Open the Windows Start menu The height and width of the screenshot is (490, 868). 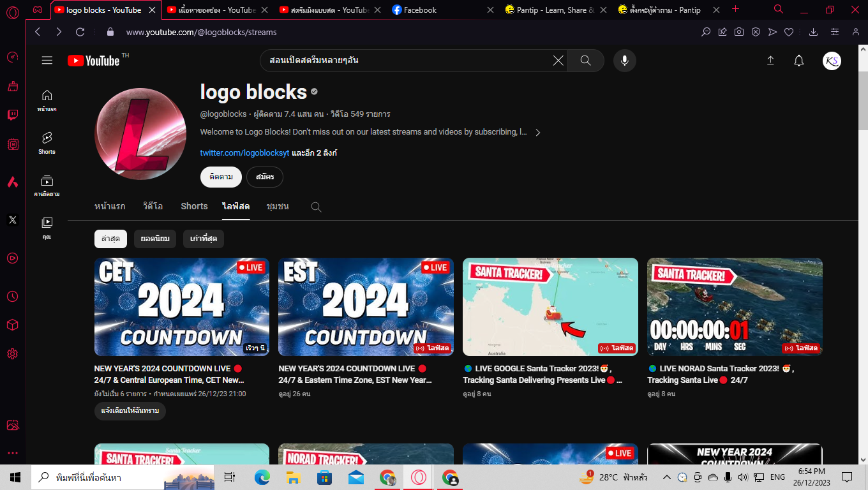[x=15, y=477]
